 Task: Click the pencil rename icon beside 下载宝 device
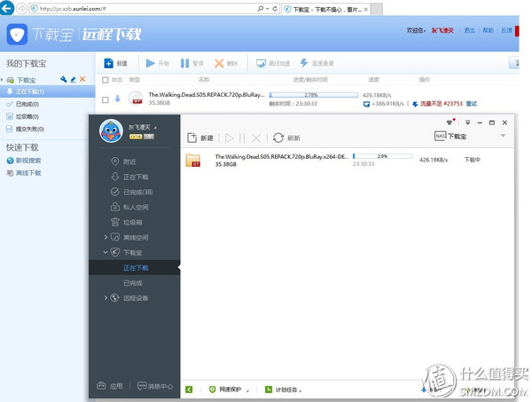pyautogui.click(x=73, y=80)
